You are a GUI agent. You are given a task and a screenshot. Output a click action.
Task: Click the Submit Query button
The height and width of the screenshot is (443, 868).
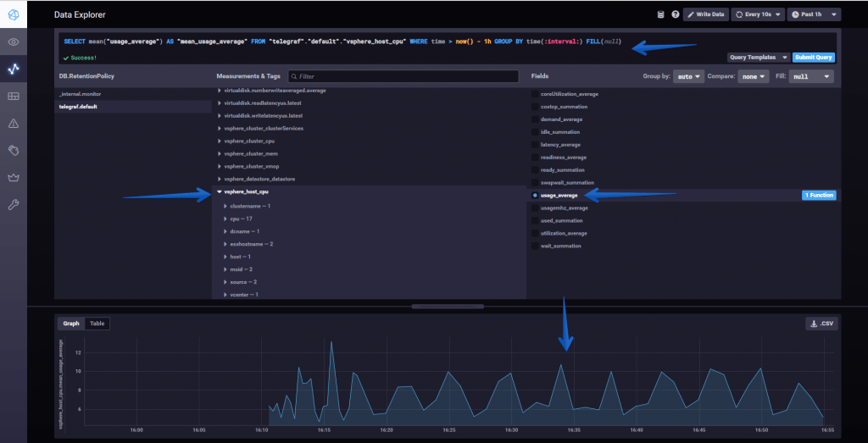[x=814, y=58]
